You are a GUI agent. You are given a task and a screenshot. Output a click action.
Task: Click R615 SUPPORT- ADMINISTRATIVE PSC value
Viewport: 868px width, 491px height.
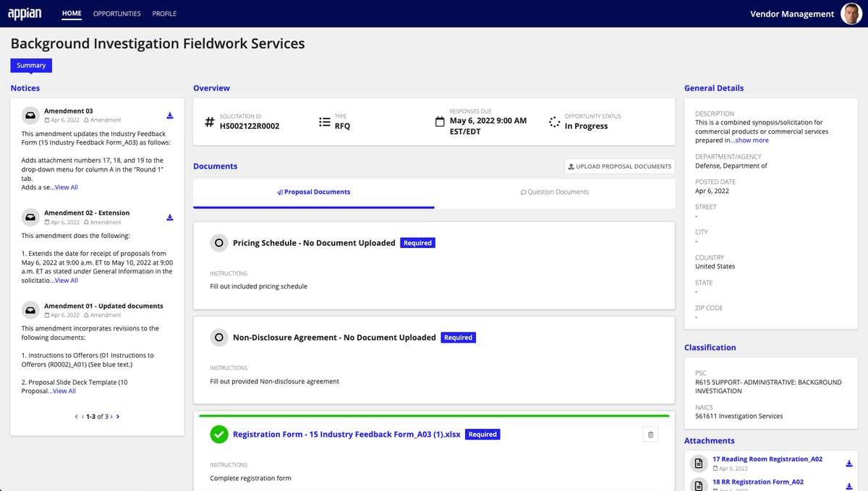click(x=768, y=386)
